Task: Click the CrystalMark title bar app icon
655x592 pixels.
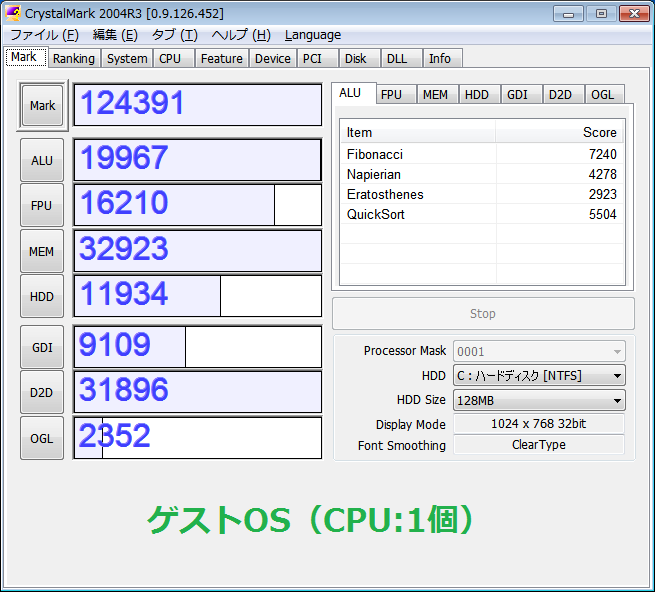Action: point(14,13)
